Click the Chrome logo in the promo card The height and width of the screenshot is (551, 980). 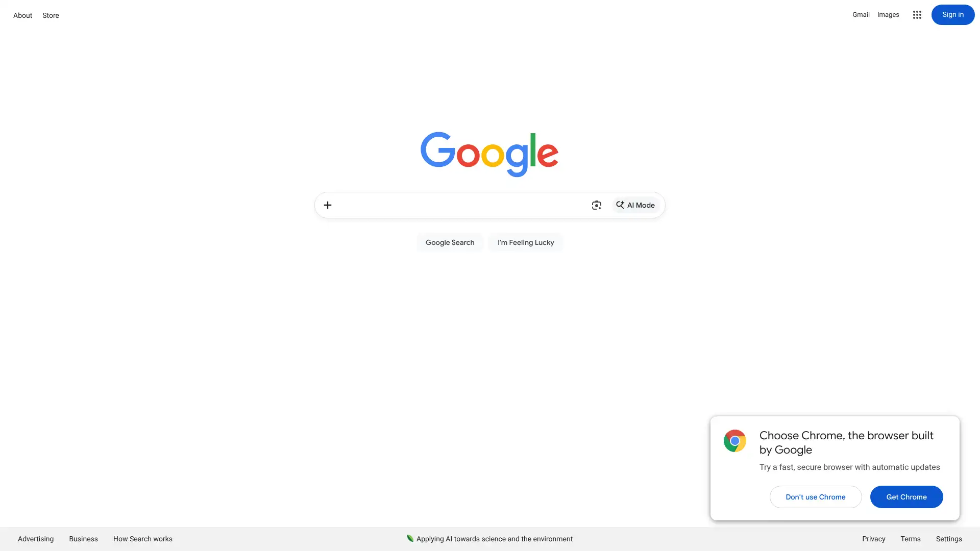click(735, 441)
